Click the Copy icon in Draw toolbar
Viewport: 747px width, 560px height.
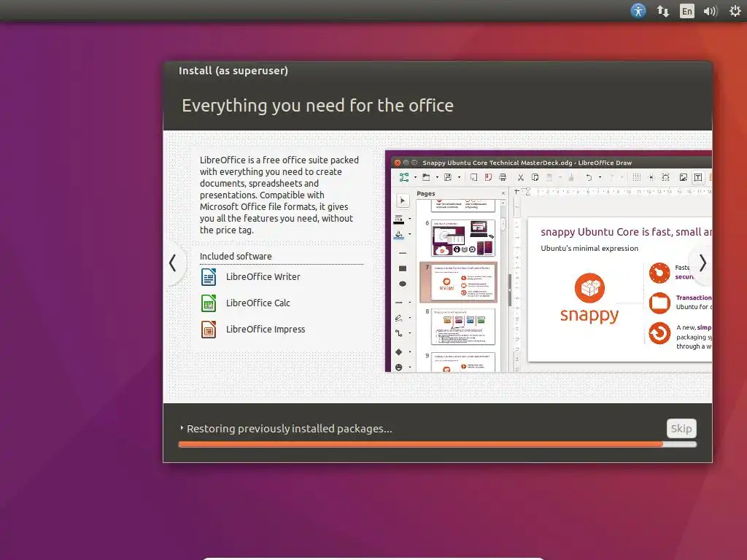click(535, 178)
